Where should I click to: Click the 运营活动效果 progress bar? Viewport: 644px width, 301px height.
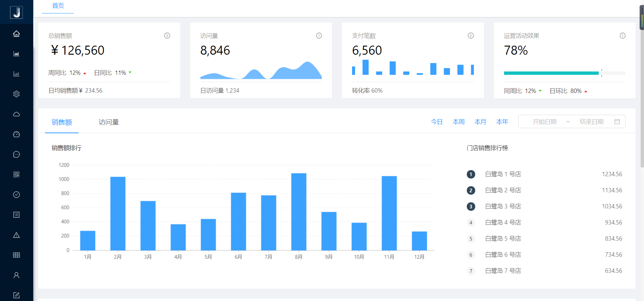point(564,73)
